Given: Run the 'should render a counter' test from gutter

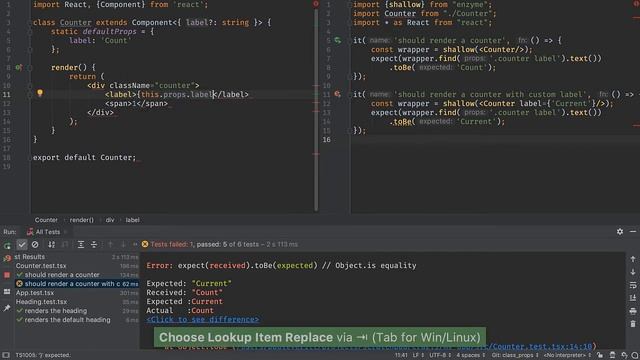Looking at the screenshot, I should (x=338, y=40).
